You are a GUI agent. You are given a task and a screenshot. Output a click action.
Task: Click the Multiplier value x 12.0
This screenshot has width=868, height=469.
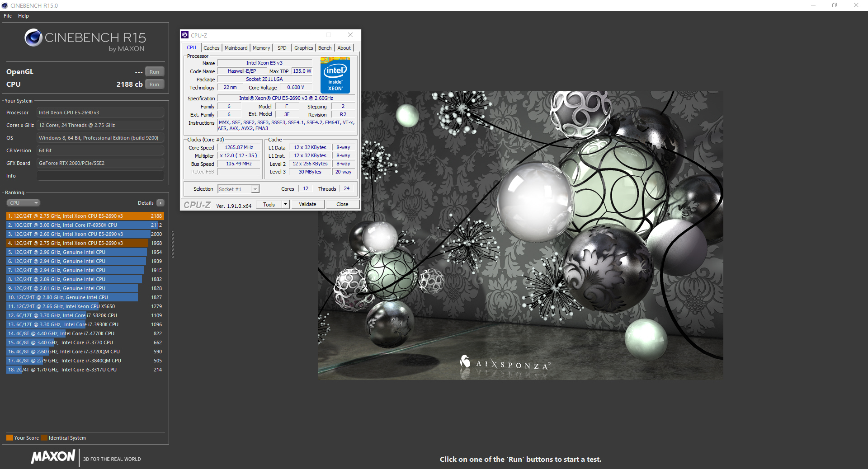pyautogui.click(x=239, y=156)
